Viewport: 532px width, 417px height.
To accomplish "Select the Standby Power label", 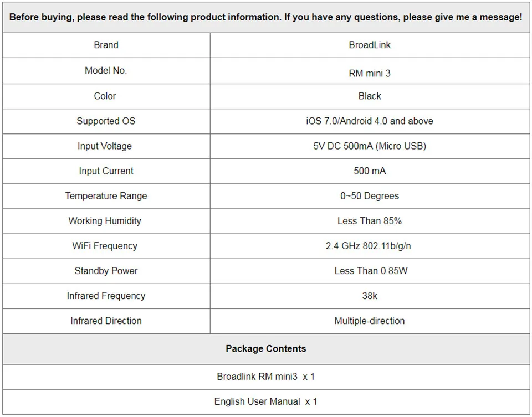I will tap(106, 271).
